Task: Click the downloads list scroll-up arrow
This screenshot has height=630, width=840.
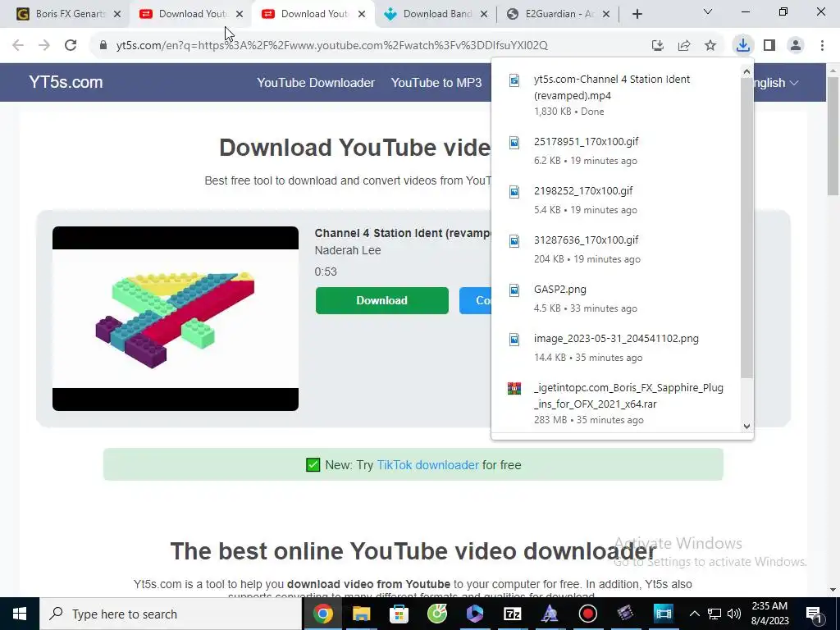Action: pos(746,71)
